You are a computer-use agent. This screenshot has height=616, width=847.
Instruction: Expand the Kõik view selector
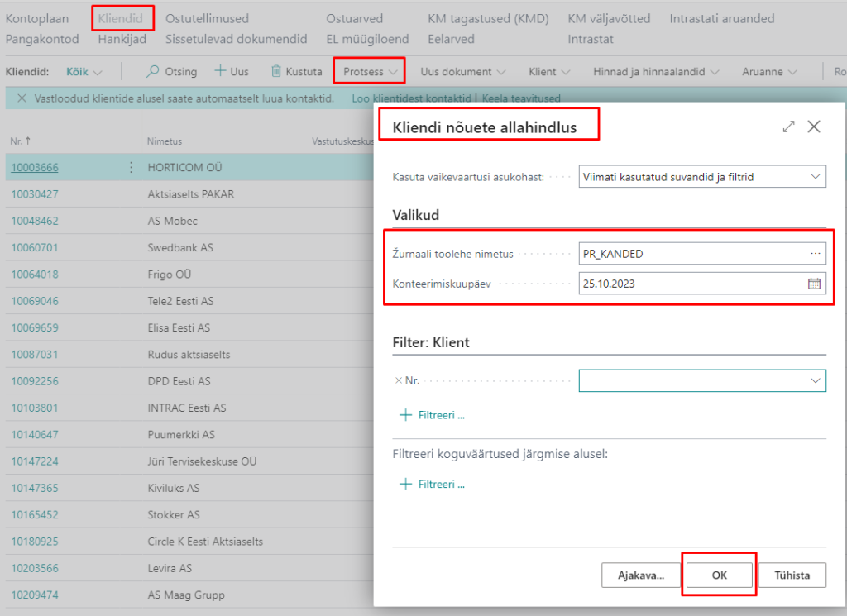coord(84,72)
